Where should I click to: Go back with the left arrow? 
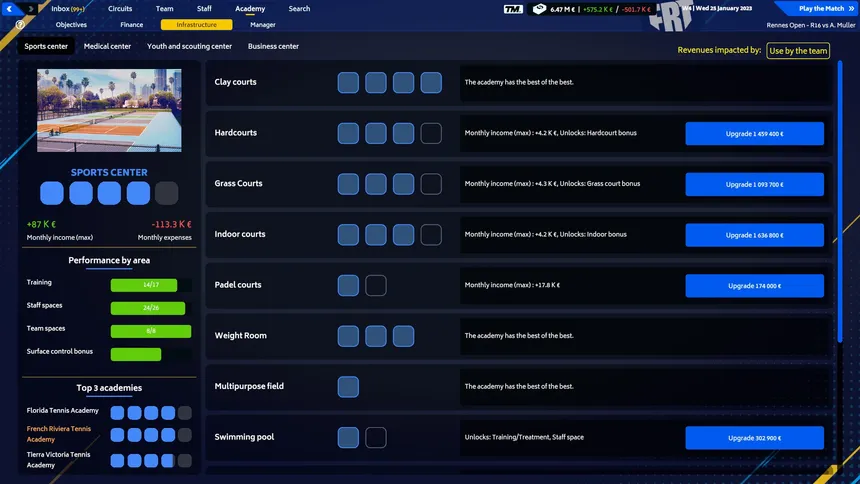coord(9,8)
